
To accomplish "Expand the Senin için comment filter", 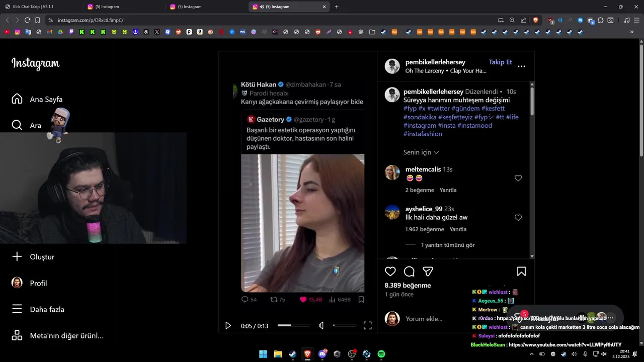I will (x=421, y=152).
